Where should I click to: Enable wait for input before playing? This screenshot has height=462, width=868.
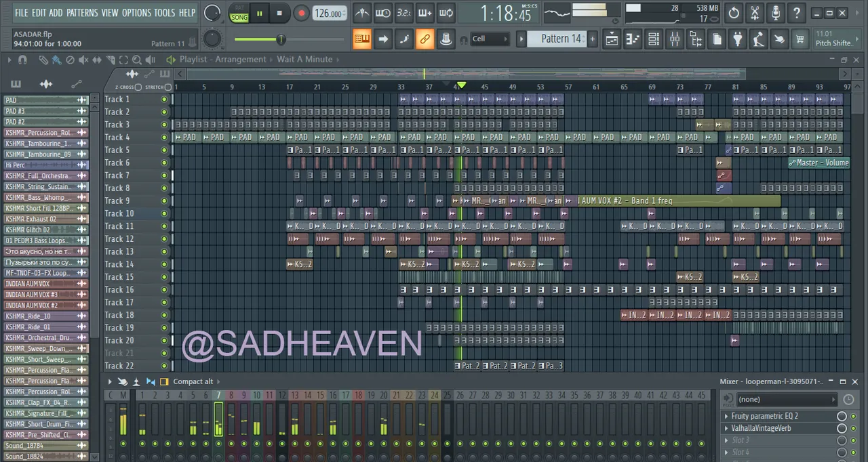click(x=383, y=13)
